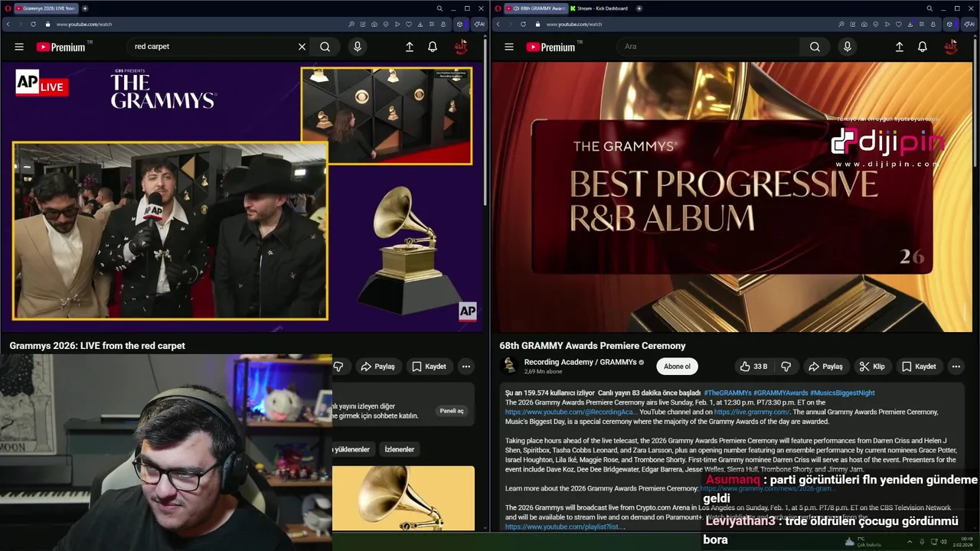
Task: Open notifications bell in left YouTube window
Action: point(433,47)
